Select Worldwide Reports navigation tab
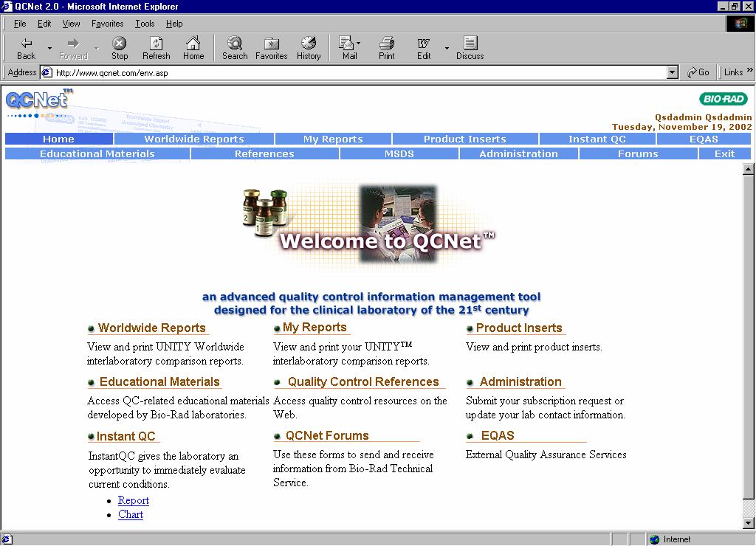This screenshot has width=756, height=546. click(x=194, y=139)
